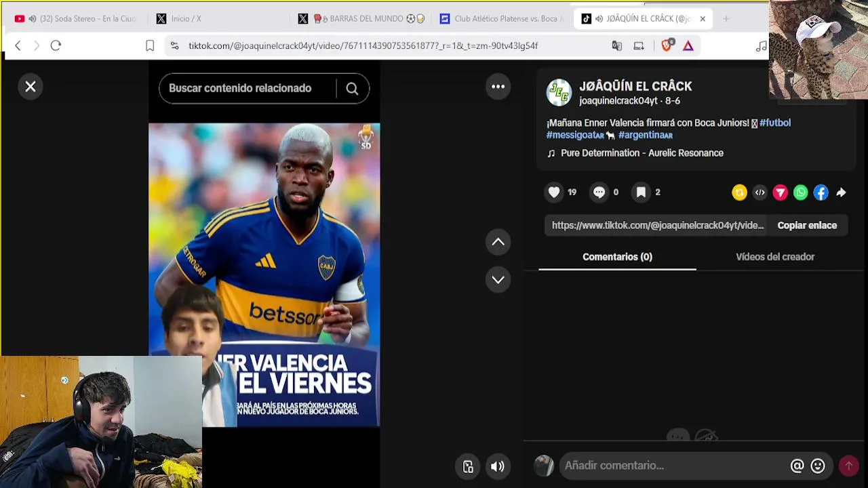Open Brave Shields lion icon
The height and width of the screenshot is (488, 868).
(x=667, y=45)
